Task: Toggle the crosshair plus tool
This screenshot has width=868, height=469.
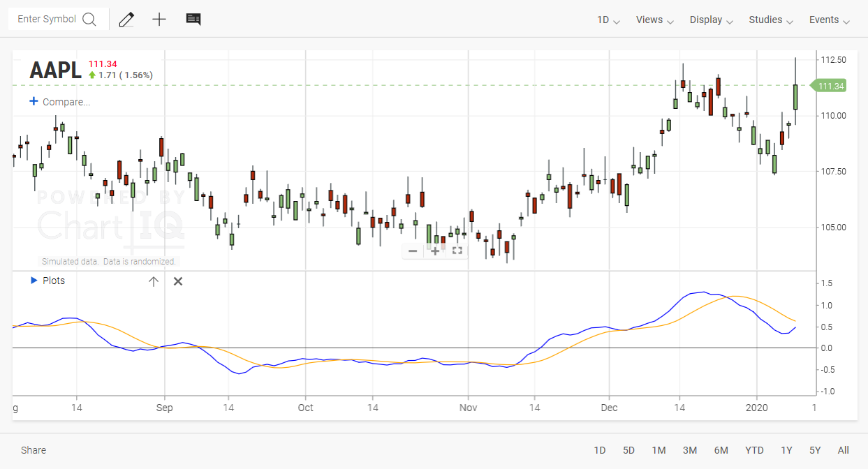Action: 159,20
